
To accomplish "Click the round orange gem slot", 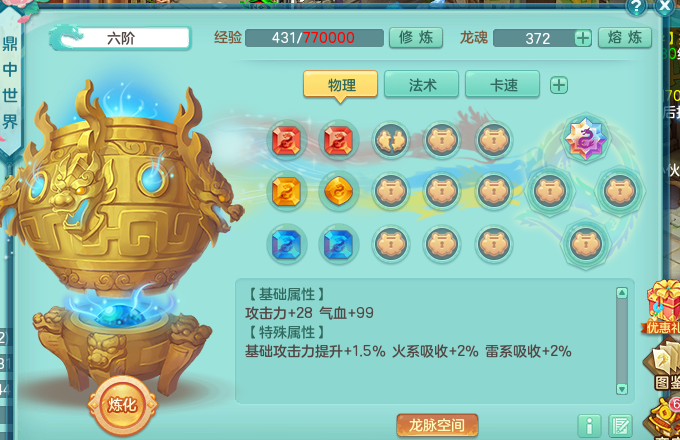I will click(x=339, y=191).
